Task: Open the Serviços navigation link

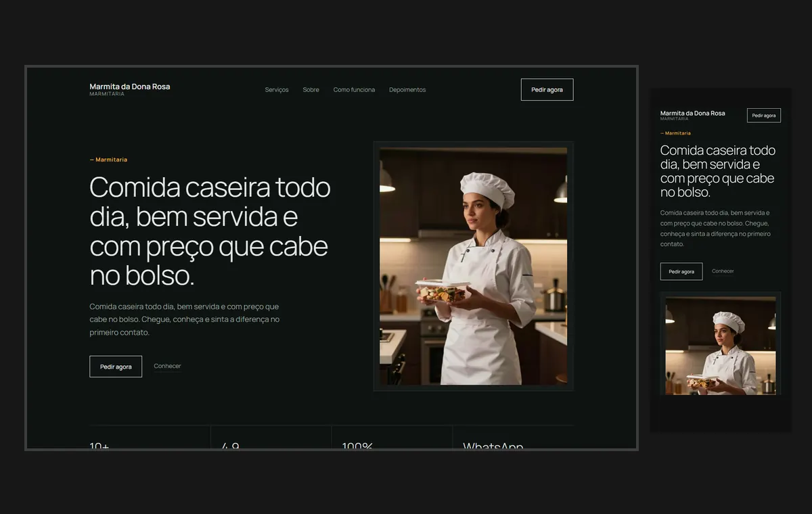Action: [277, 90]
